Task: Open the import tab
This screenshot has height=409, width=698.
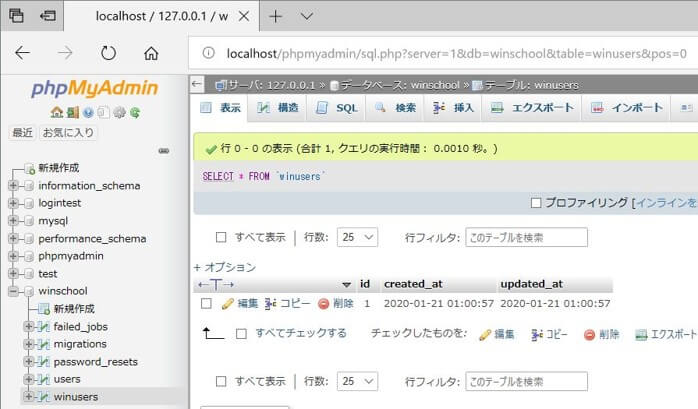Action: [627, 108]
